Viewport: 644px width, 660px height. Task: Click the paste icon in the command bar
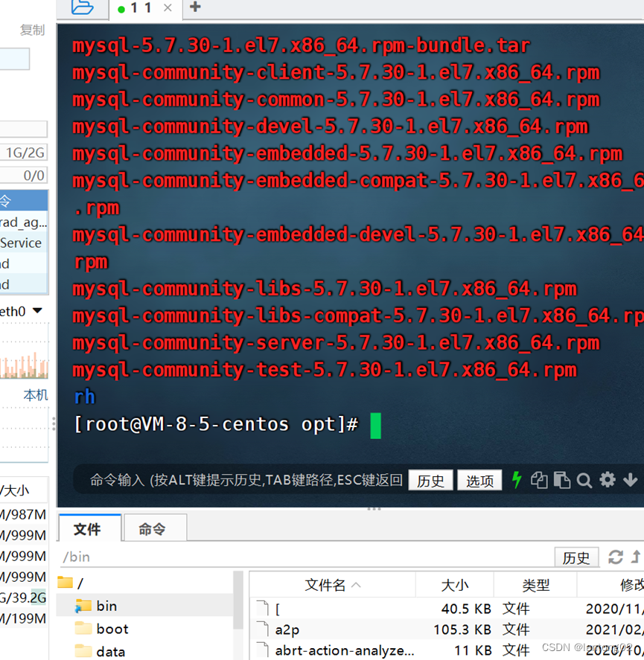coord(561,480)
